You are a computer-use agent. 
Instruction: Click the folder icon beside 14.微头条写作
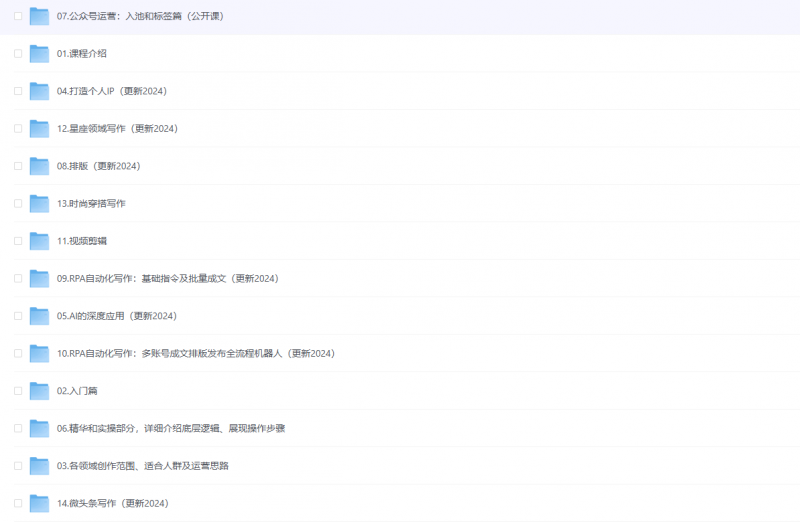click(x=39, y=503)
